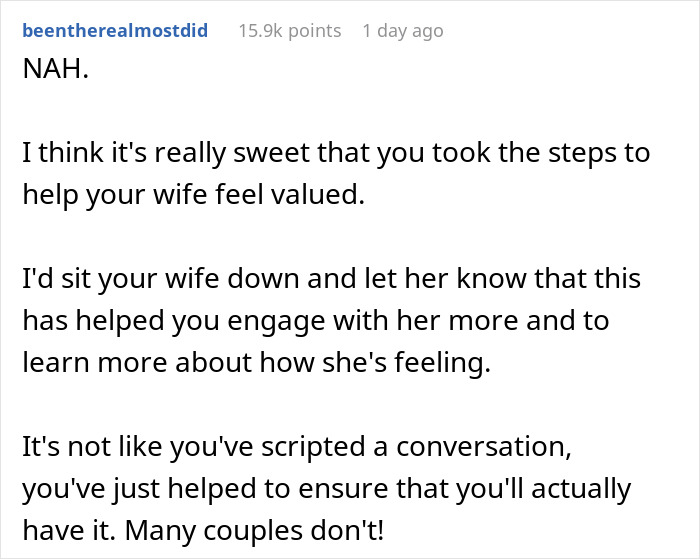Click the line "learn more about how she's feeling."
Viewport: 700px width, 559px height.
pos(257,363)
